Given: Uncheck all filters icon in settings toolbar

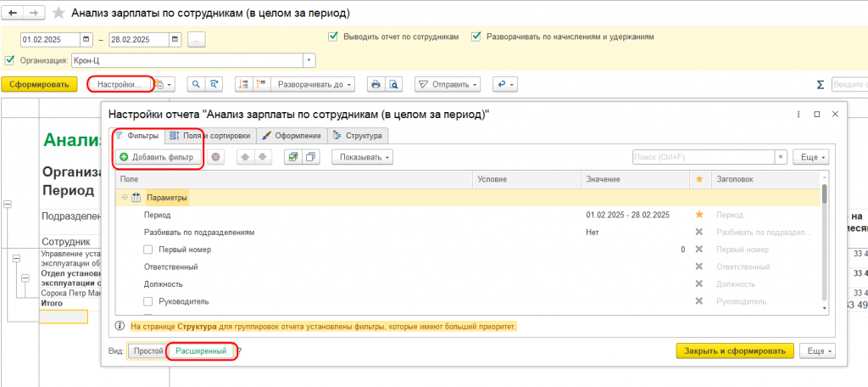Looking at the screenshot, I should tap(310, 157).
